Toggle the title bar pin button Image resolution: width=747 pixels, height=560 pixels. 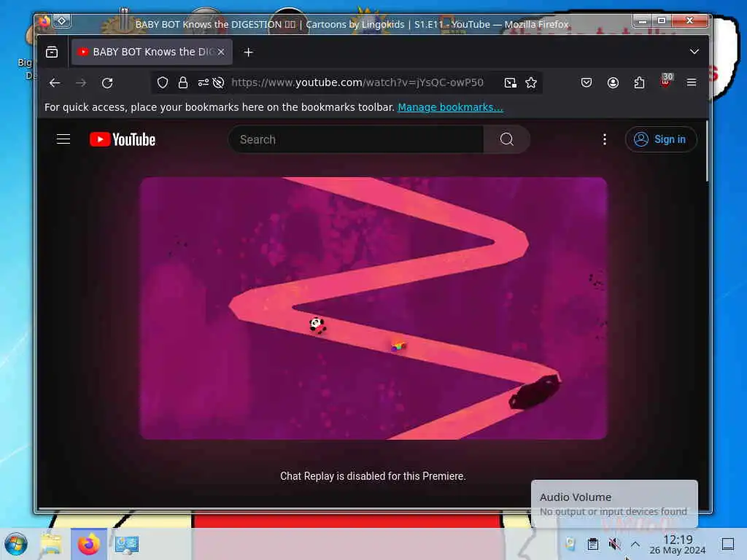pyautogui.click(x=62, y=21)
